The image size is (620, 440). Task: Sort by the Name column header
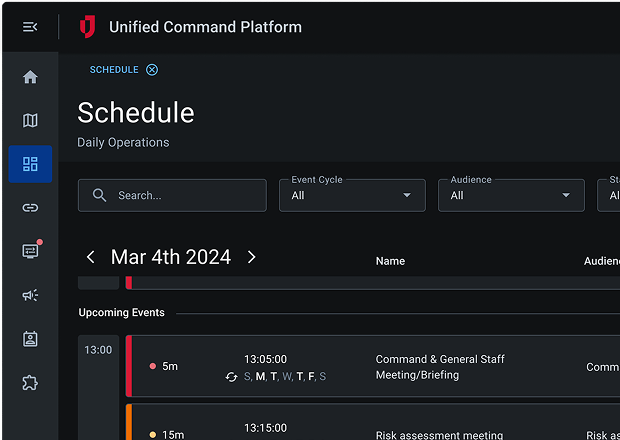[x=390, y=261]
